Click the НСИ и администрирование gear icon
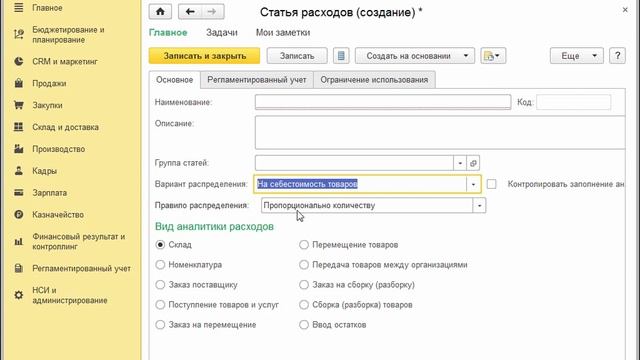The width and height of the screenshot is (640, 360). click(x=19, y=295)
